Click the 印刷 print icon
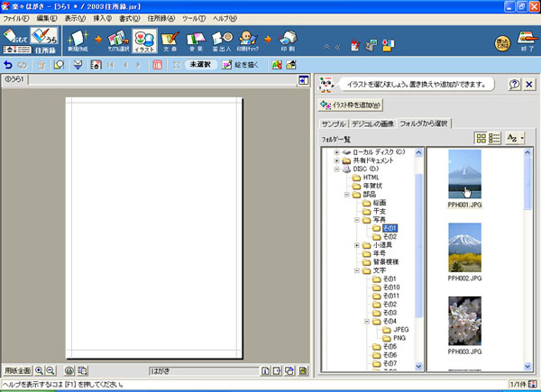Image resolution: width=541 pixels, height=392 pixels. 288,41
